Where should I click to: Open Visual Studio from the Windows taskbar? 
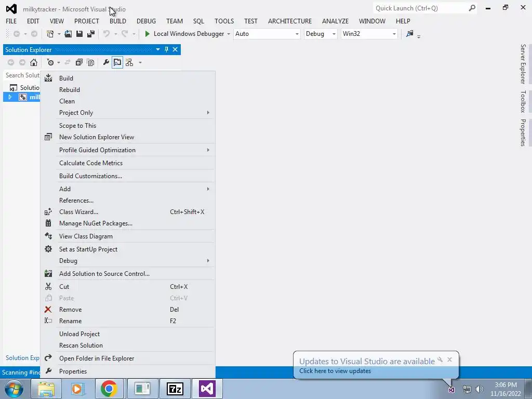[207, 389]
